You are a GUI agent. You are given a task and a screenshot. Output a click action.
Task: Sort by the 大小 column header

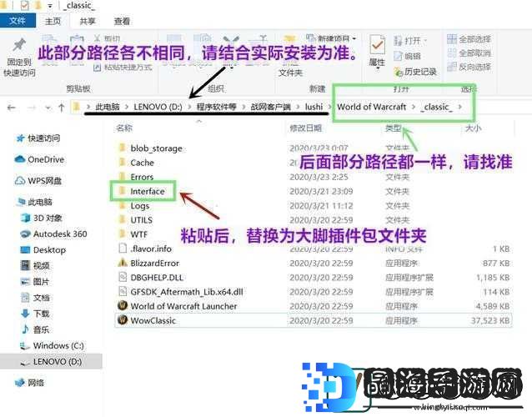pyautogui.click(x=473, y=128)
